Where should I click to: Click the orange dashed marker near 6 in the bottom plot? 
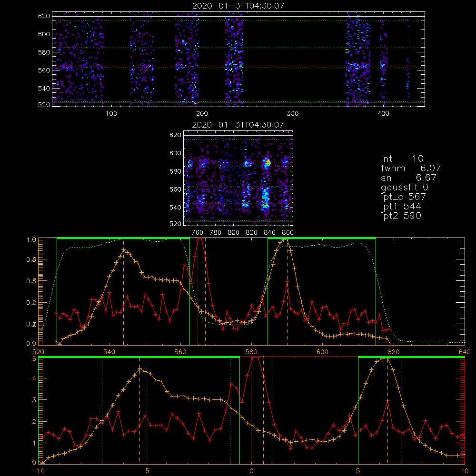pyautogui.click(x=387, y=410)
